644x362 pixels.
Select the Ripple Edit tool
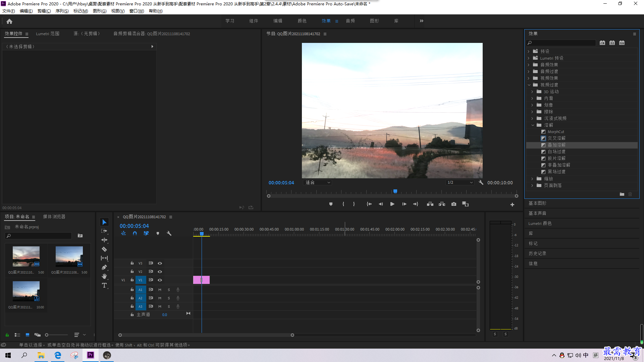pos(104,240)
